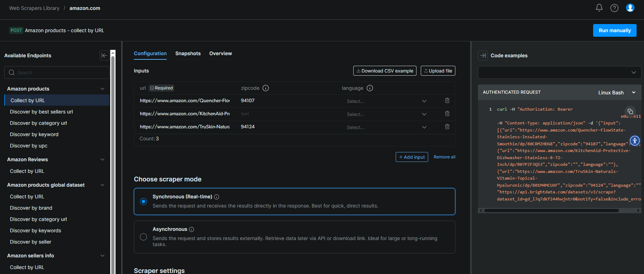This screenshot has width=644, height=274.
Task: Show the Asynchronous mode info icon
Action: pos(191,229)
